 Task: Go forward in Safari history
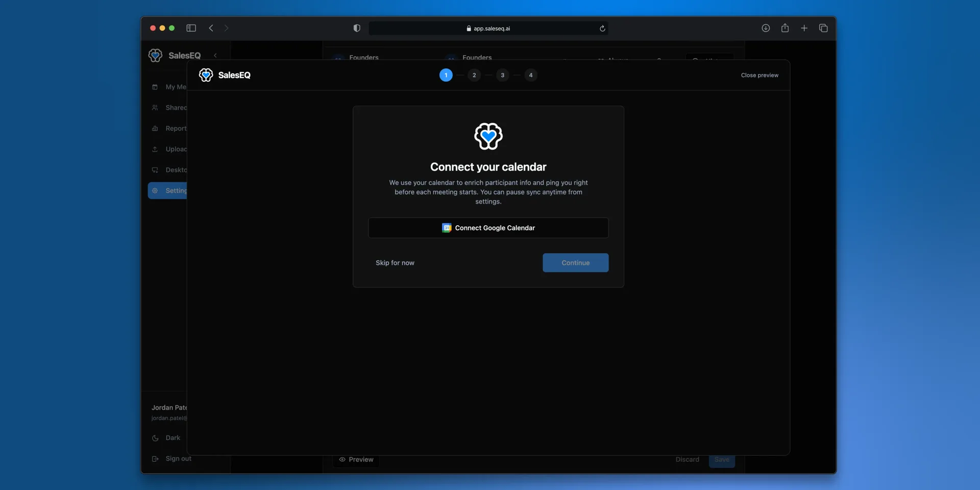click(227, 28)
